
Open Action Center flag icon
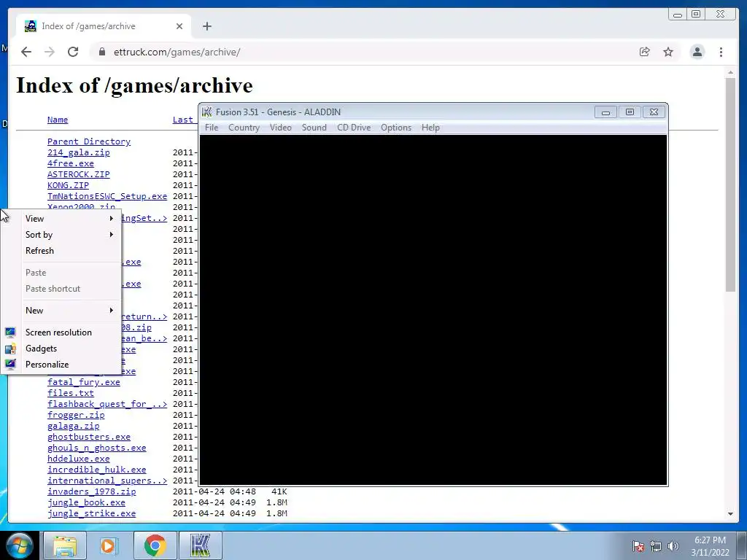638,546
